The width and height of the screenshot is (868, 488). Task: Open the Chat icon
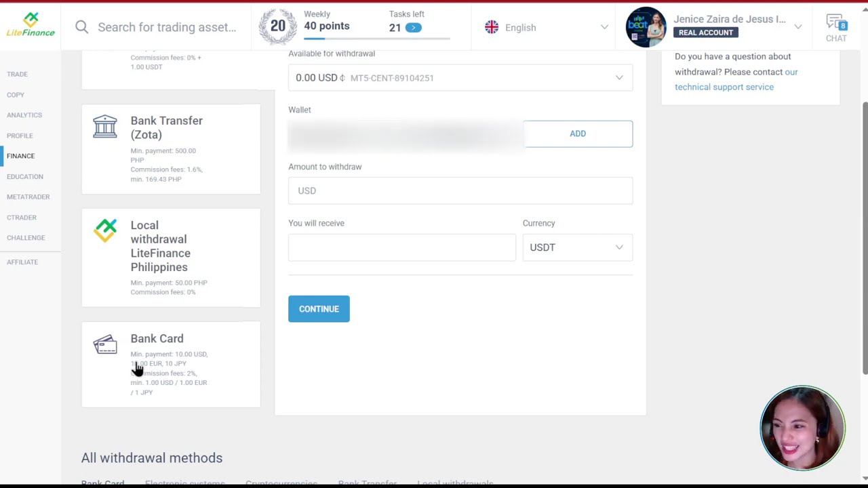[x=835, y=27]
